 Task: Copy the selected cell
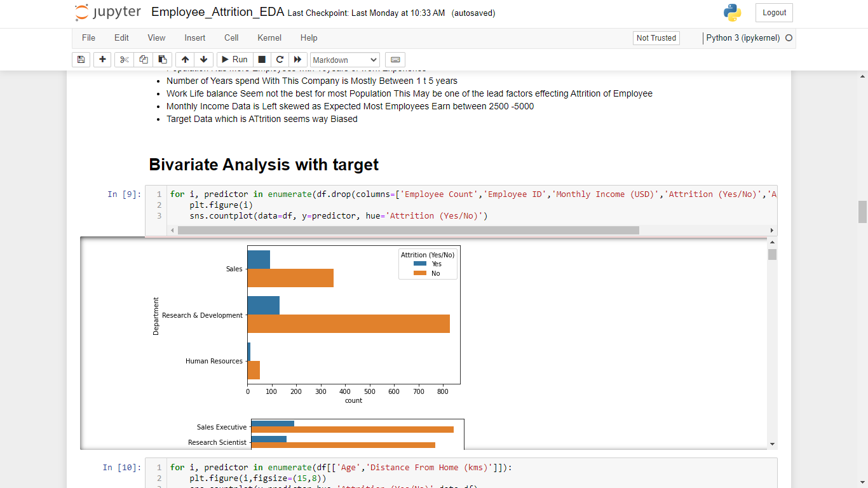[x=143, y=59]
